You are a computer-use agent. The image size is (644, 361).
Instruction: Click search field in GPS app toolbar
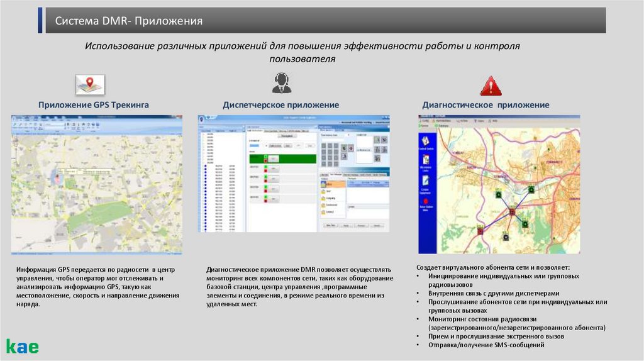coord(54,124)
